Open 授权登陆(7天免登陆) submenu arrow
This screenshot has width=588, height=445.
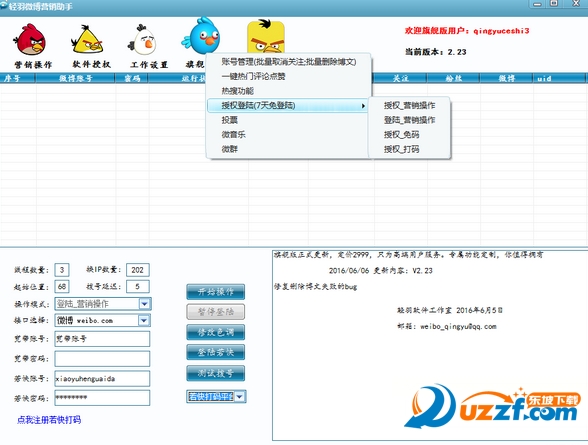click(x=363, y=106)
